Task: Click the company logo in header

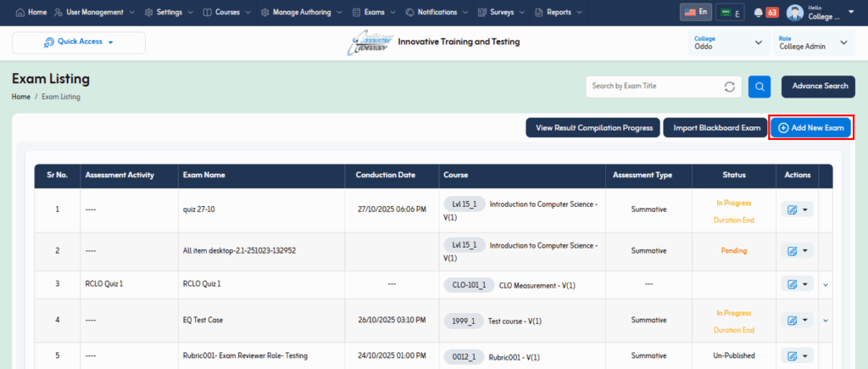Action: [370, 42]
